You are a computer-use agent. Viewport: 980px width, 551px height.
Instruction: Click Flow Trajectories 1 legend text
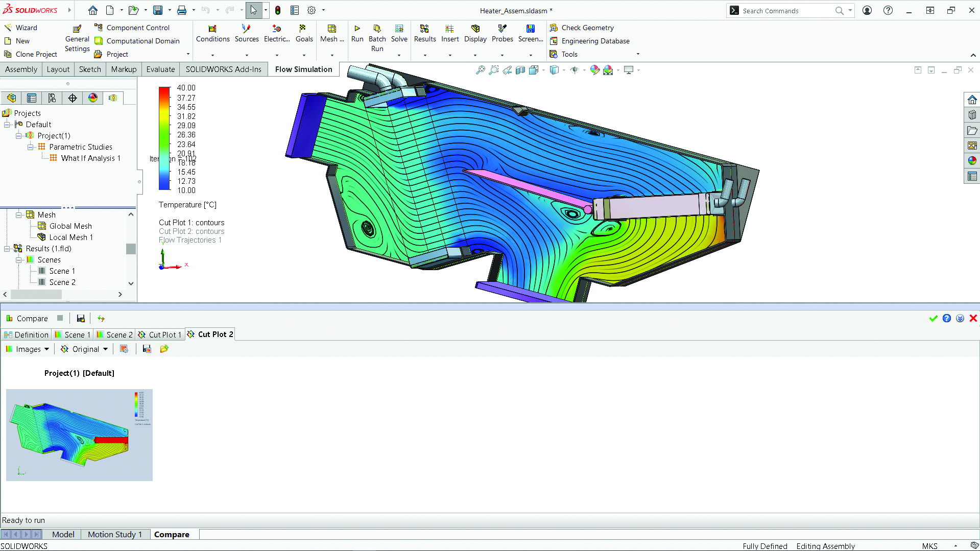point(190,240)
